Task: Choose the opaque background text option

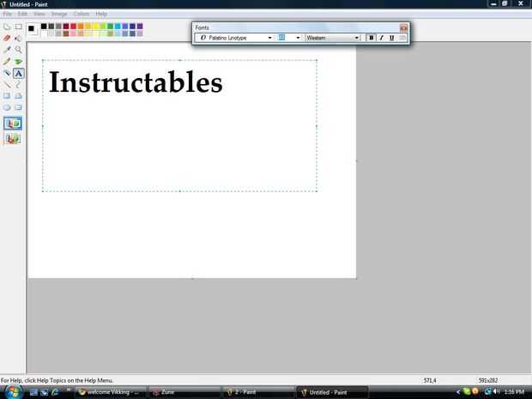Action: pos(13,124)
